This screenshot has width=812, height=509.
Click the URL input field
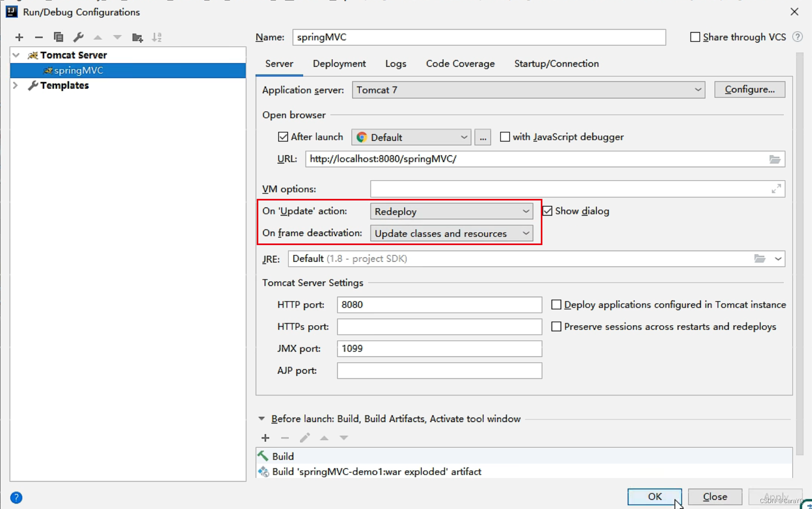click(x=545, y=159)
